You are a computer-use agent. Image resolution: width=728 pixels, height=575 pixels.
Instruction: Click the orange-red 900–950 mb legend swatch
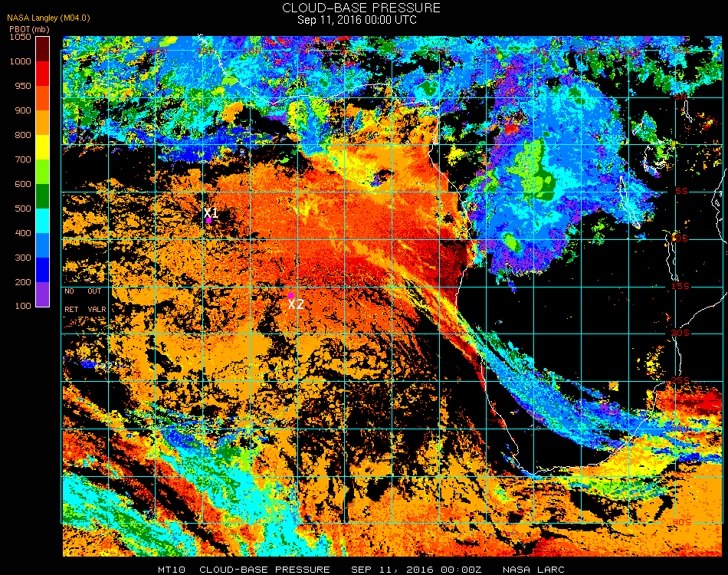click(x=42, y=98)
